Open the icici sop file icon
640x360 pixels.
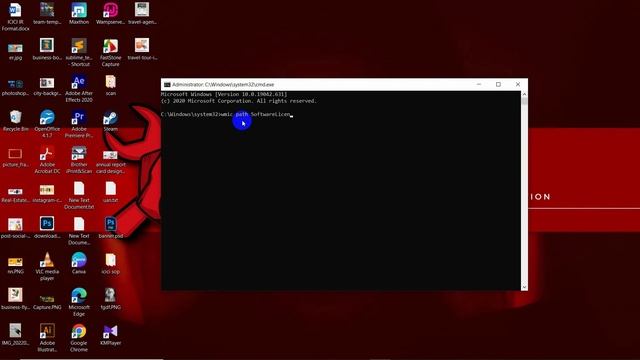pyautogui.click(x=111, y=260)
